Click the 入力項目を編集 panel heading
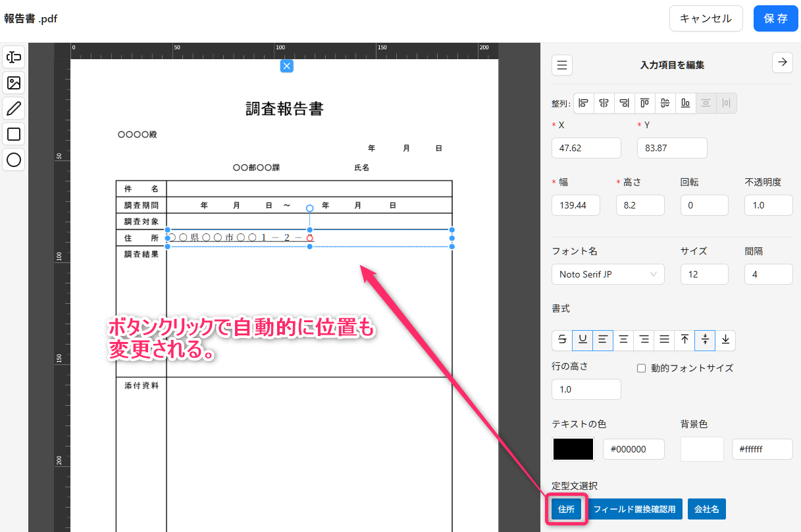Image resolution: width=801 pixels, height=532 pixels. [x=672, y=65]
